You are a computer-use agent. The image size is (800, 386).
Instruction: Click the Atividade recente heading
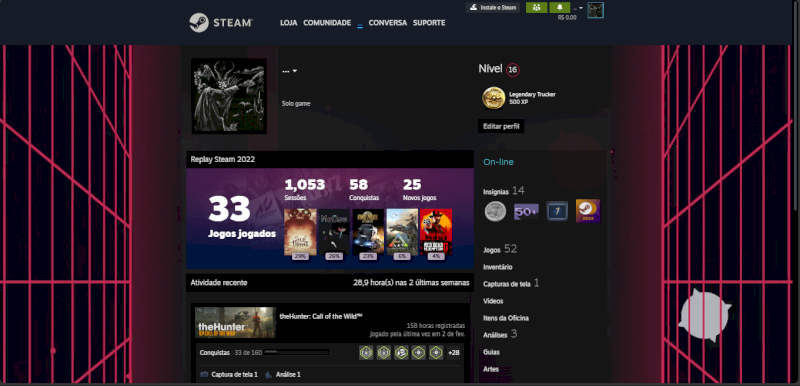coord(219,282)
